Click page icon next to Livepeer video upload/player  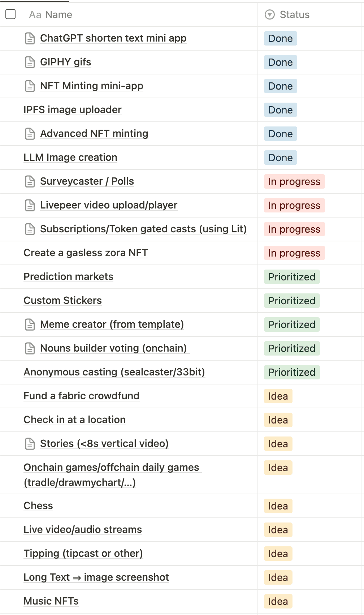coord(30,205)
